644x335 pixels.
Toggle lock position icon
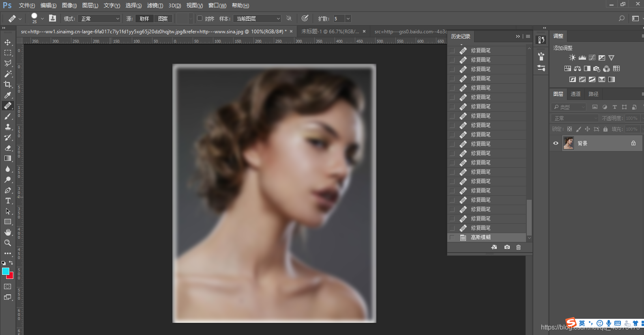[x=587, y=129]
